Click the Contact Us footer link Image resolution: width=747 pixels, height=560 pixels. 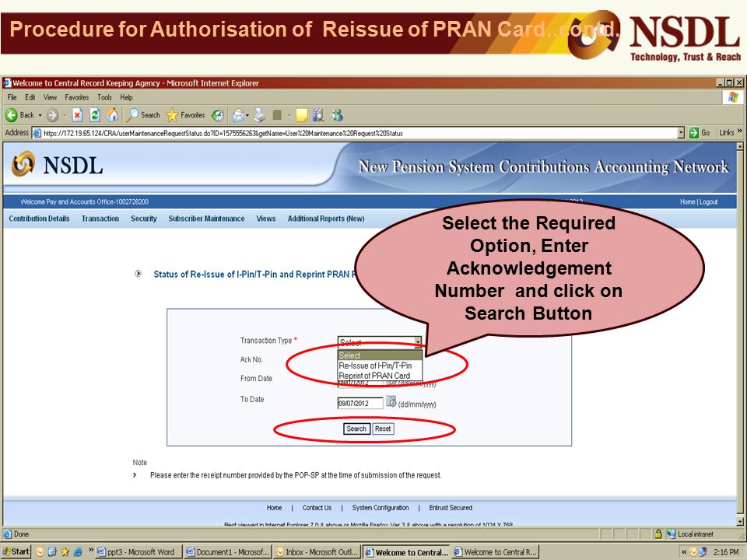coord(317,508)
